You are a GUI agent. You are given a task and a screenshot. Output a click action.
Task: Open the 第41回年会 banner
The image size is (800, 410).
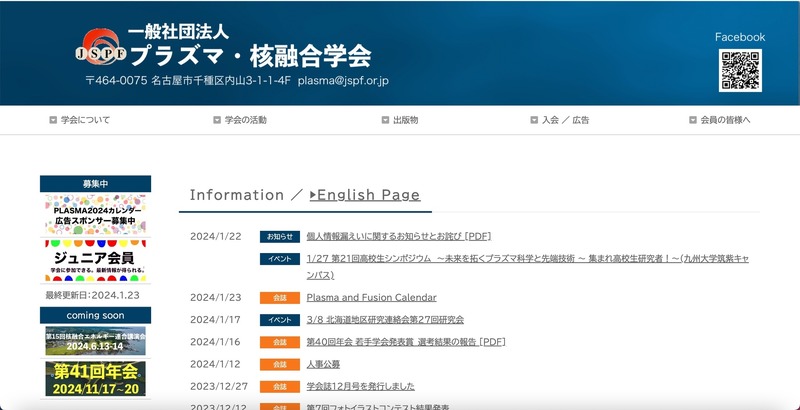[95, 379]
